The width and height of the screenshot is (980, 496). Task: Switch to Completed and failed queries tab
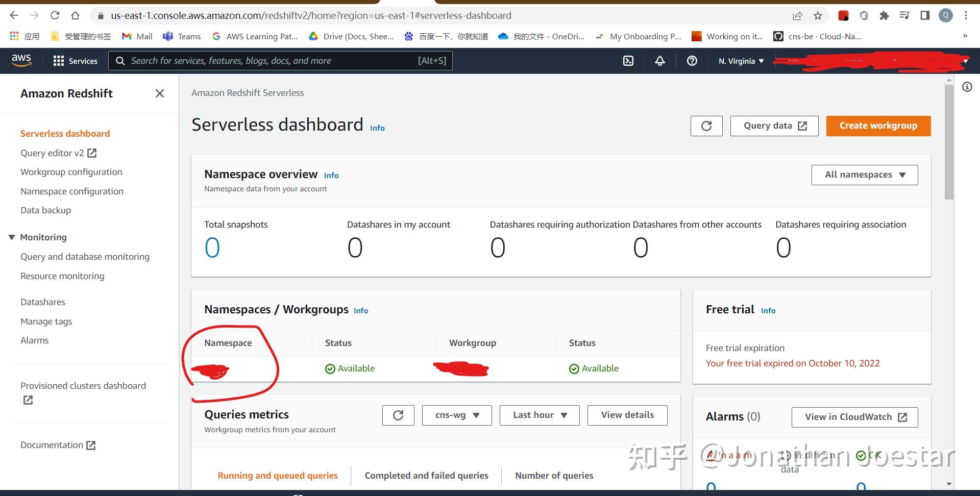click(426, 475)
